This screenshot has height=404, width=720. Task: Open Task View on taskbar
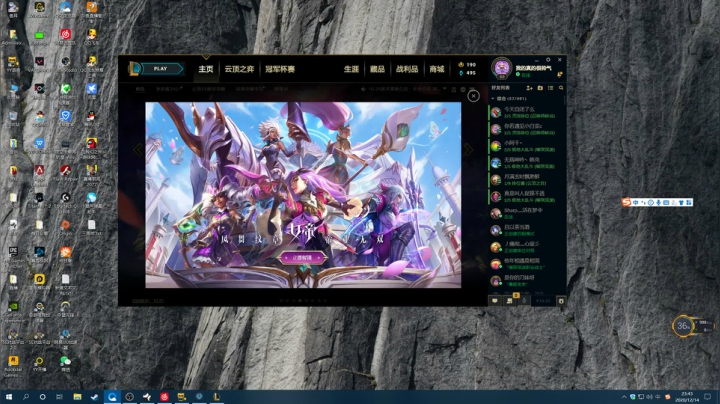point(59,397)
